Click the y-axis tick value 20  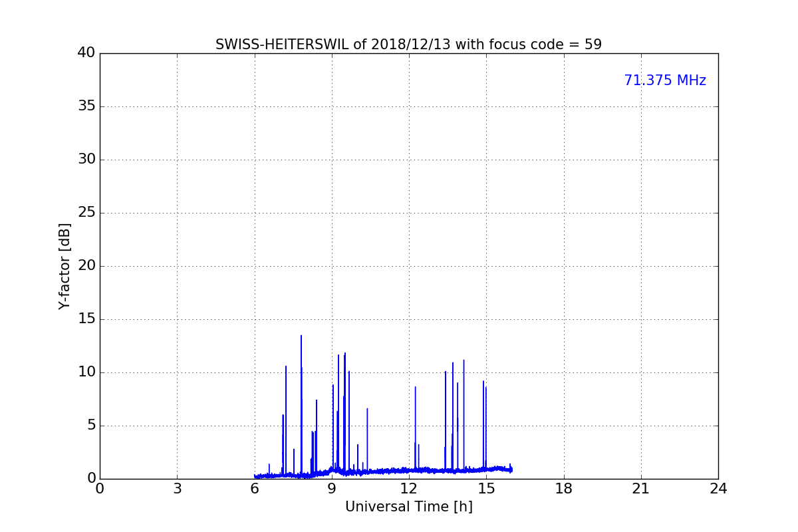click(x=86, y=266)
